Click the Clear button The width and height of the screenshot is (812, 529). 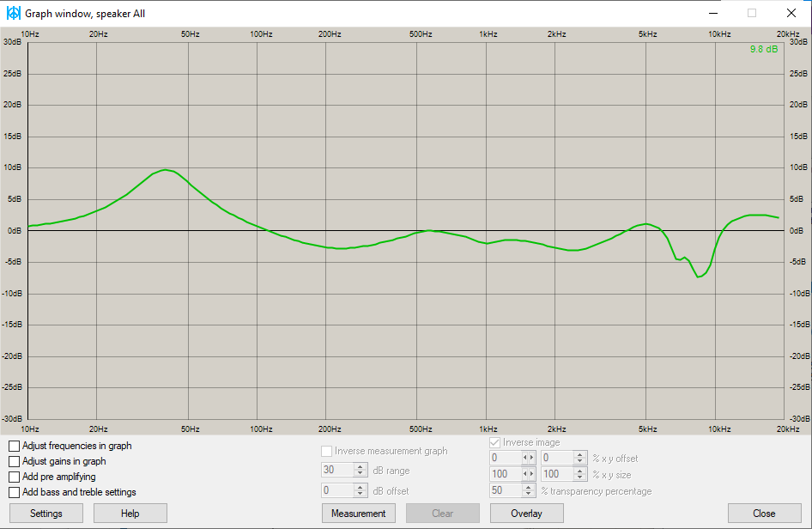[x=443, y=514]
